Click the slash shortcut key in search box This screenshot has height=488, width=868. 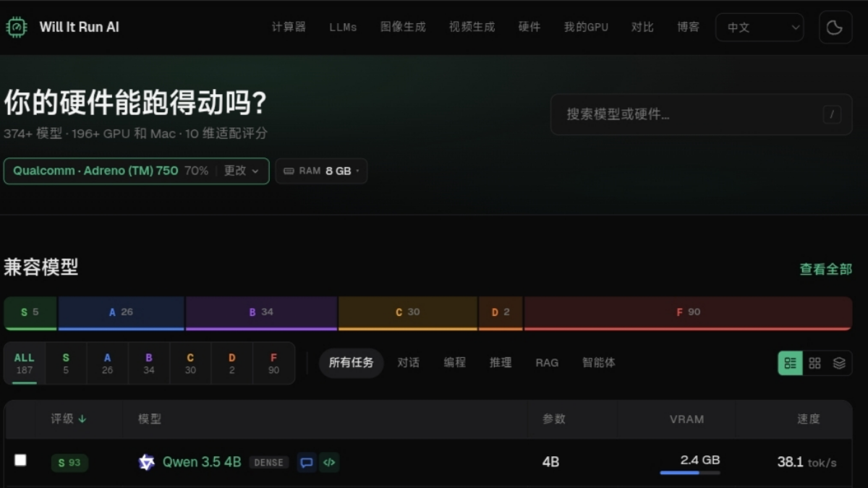tap(832, 114)
